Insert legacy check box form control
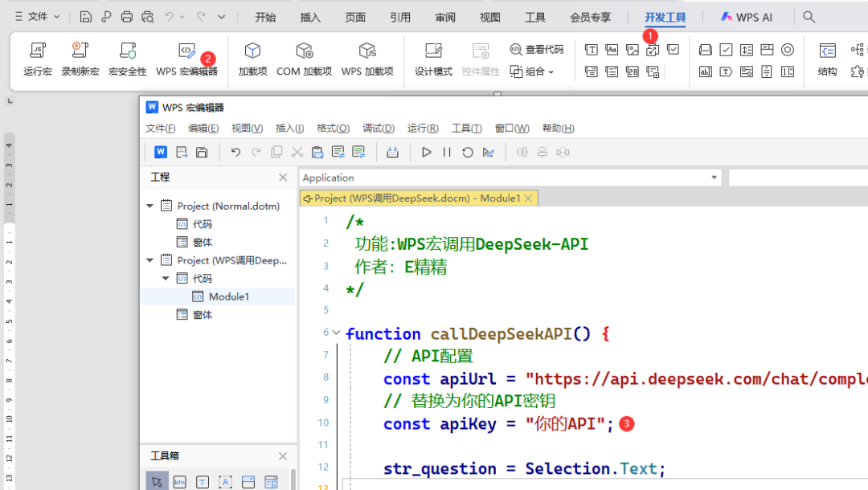 coord(726,50)
